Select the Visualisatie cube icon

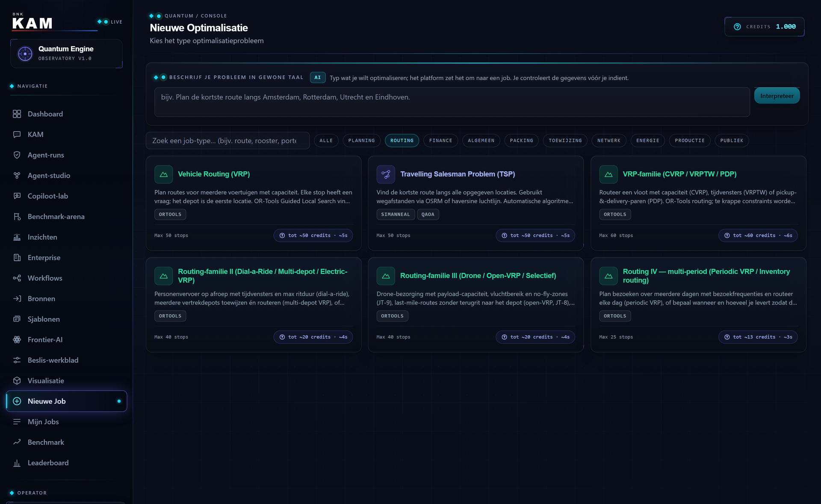[17, 380]
